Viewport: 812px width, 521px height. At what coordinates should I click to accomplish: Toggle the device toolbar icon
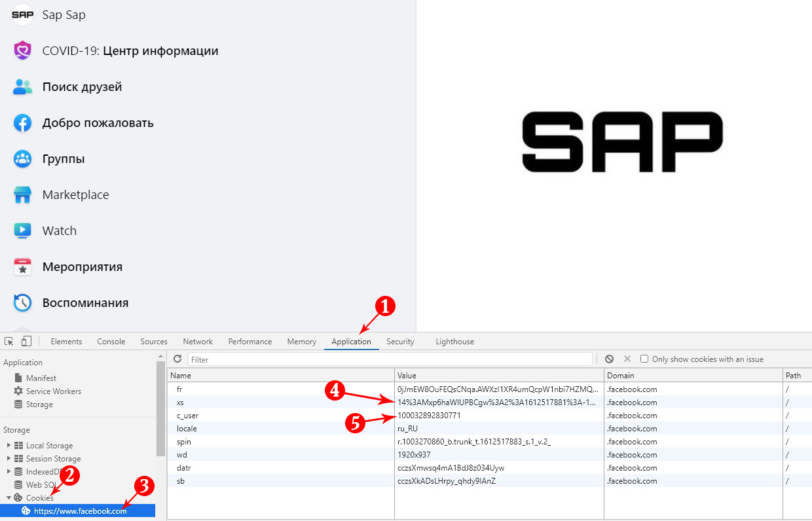[26, 341]
